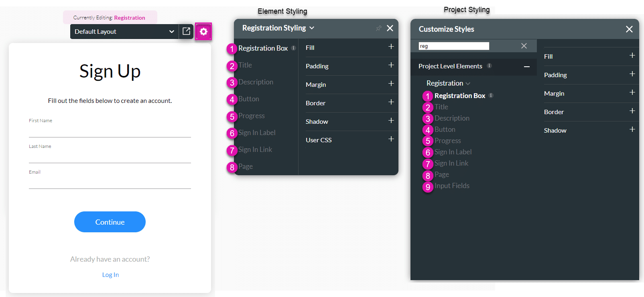Expand Fill in Registration Styling panel
Screen dimensions: 644x297
(x=391, y=47)
